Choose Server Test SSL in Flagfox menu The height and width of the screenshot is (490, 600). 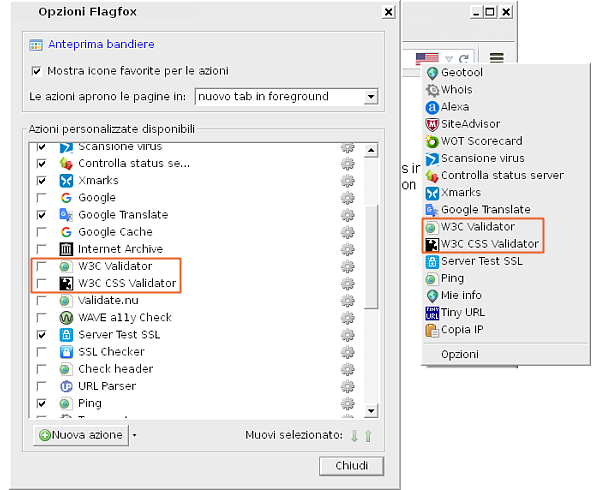[x=505, y=261]
